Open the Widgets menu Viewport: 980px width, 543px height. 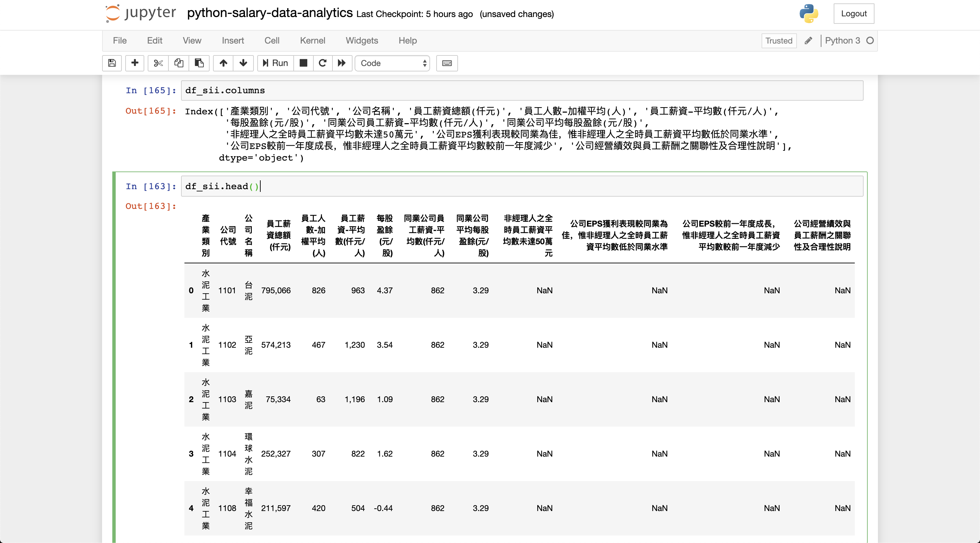[x=362, y=41]
